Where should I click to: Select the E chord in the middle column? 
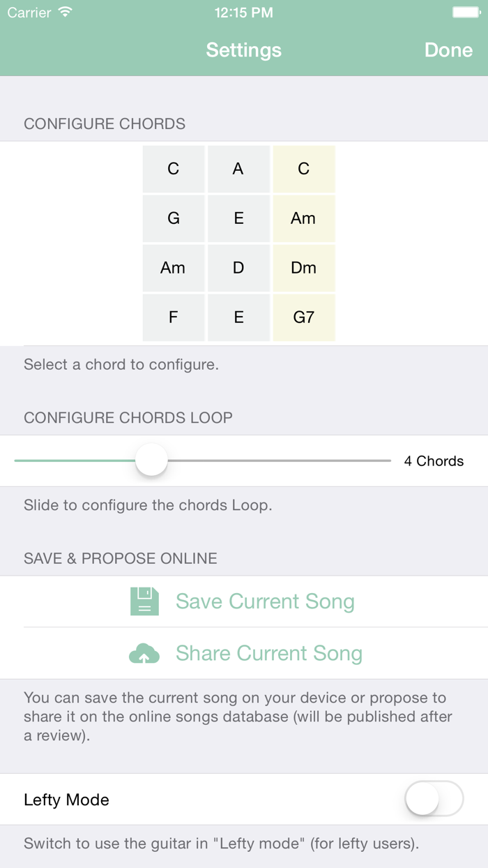pyautogui.click(x=238, y=218)
